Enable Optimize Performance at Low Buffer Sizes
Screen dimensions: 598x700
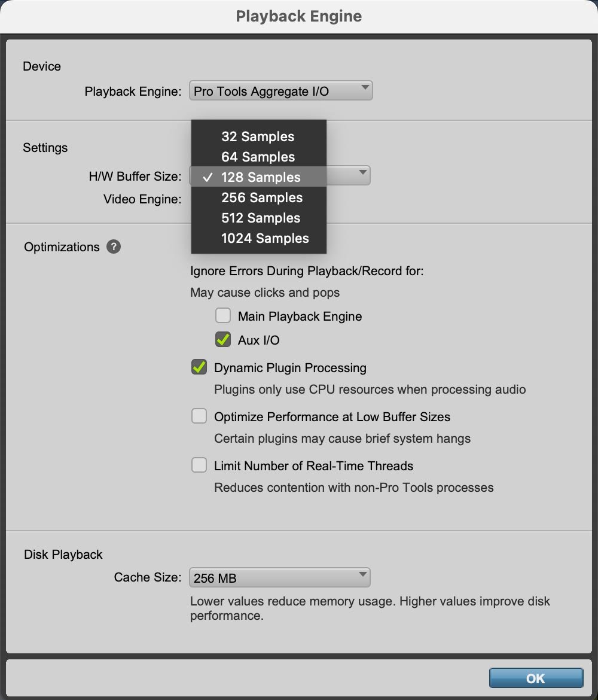coord(199,416)
